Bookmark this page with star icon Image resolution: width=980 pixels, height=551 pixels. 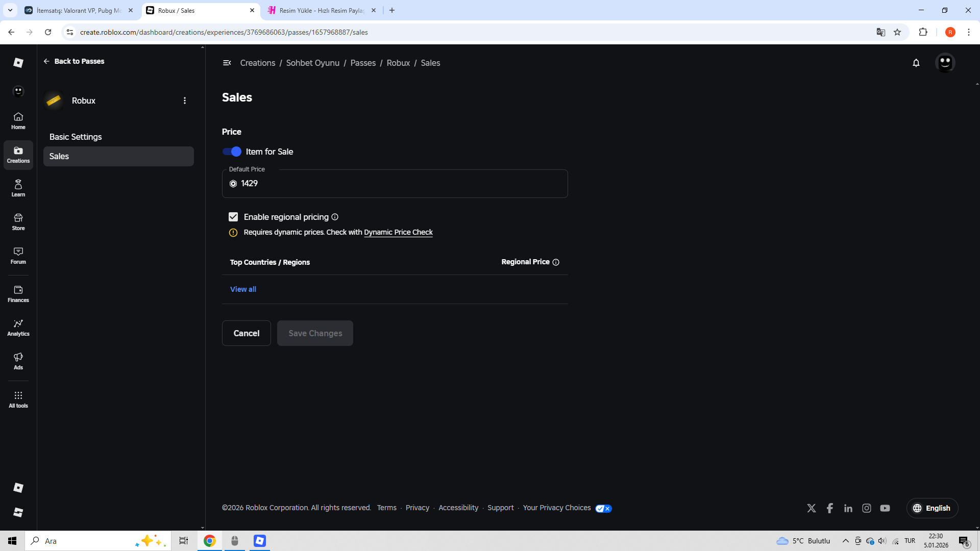tap(897, 32)
